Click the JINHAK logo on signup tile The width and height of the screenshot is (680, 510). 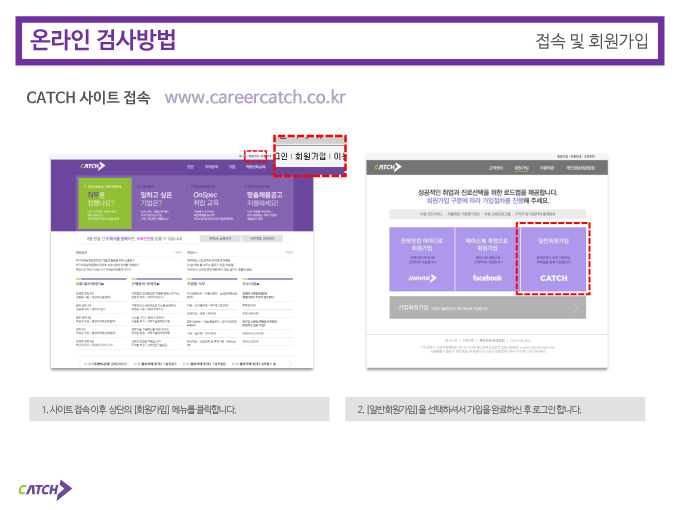[x=422, y=278]
